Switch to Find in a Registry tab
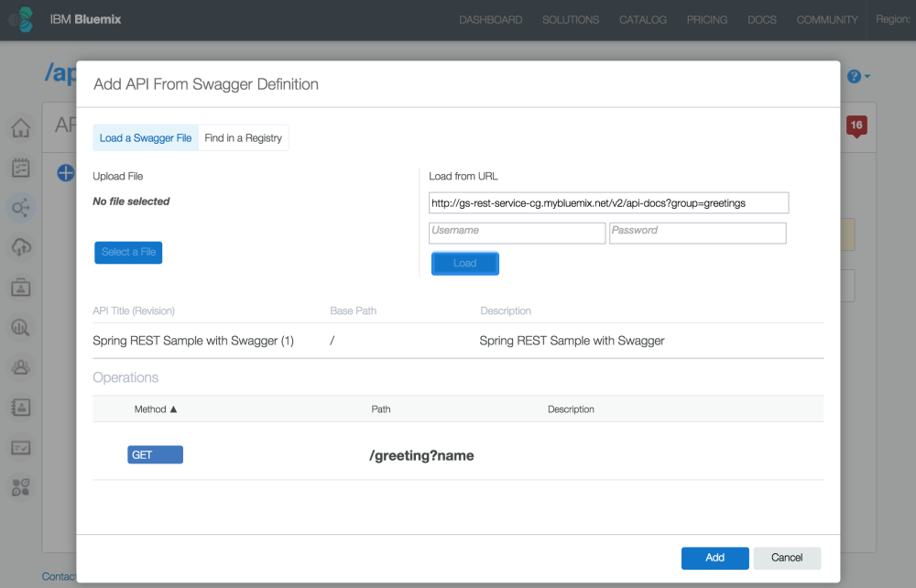Image resolution: width=916 pixels, height=588 pixels. [x=243, y=137]
